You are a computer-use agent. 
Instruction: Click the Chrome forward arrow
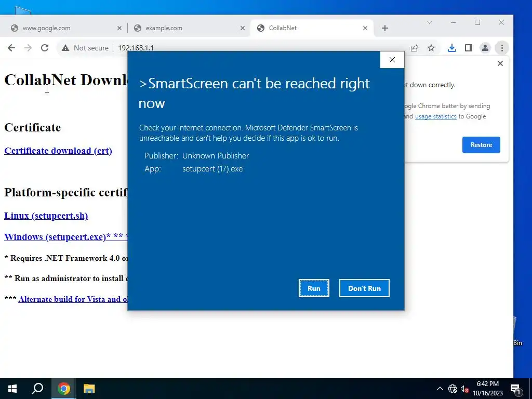click(x=28, y=48)
